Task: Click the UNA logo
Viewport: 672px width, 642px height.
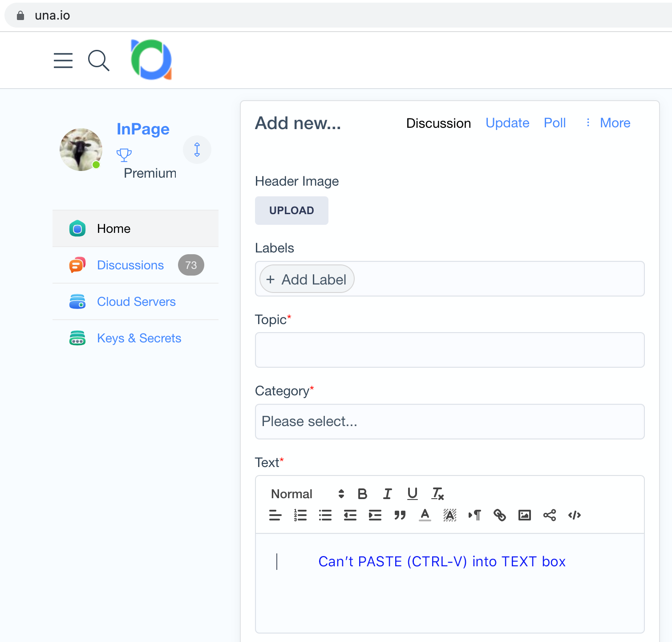Action: pyautogui.click(x=151, y=60)
